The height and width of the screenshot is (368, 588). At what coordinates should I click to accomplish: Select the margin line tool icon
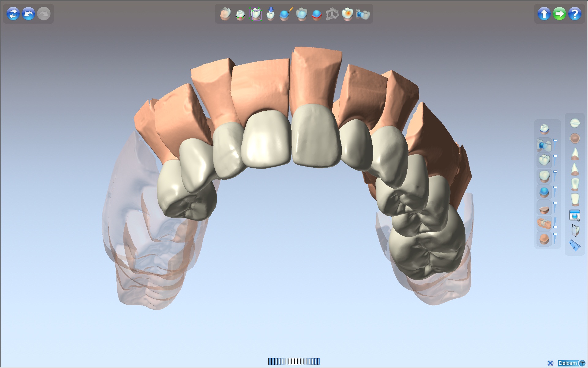240,14
